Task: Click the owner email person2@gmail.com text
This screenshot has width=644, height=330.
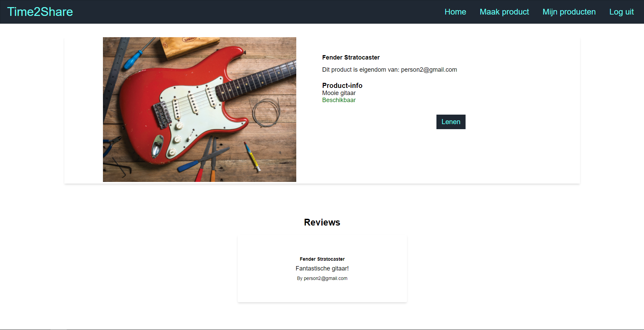Action: click(429, 70)
